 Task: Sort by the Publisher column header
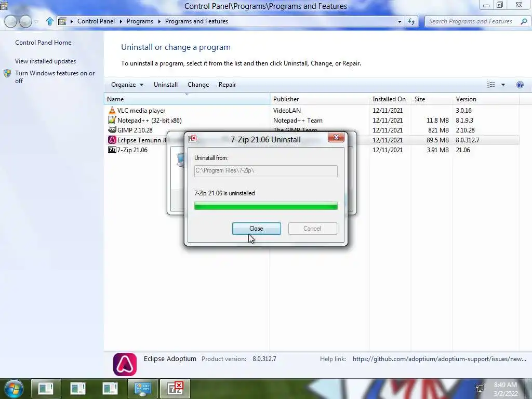(320, 99)
